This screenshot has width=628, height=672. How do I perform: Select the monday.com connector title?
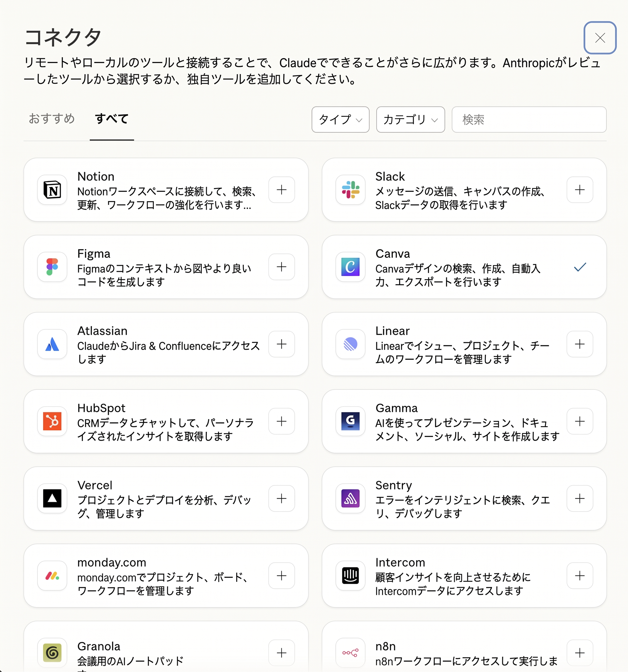(x=112, y=563)
